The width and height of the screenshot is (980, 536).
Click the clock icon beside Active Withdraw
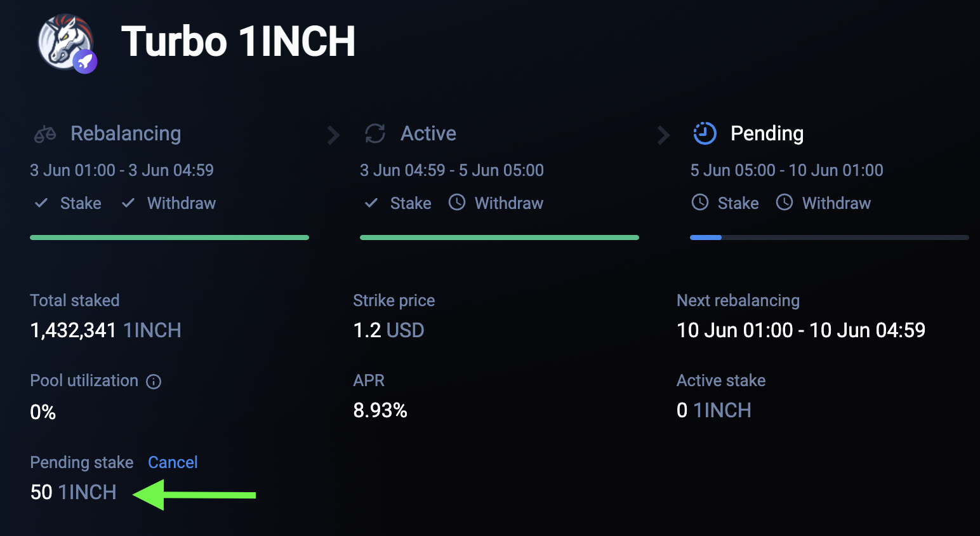(457, 203)
